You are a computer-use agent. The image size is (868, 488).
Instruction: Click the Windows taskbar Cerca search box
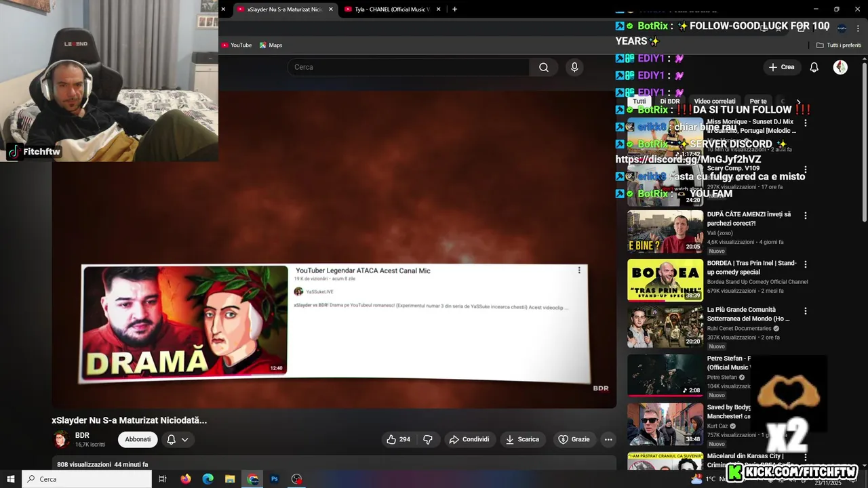click(87, 479)
